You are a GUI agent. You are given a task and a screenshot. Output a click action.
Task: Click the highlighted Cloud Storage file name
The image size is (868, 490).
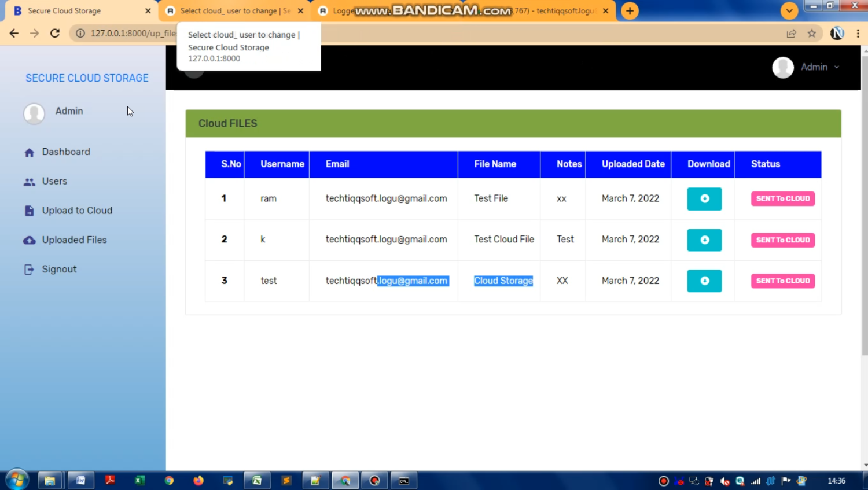click(x=503, y=281)
